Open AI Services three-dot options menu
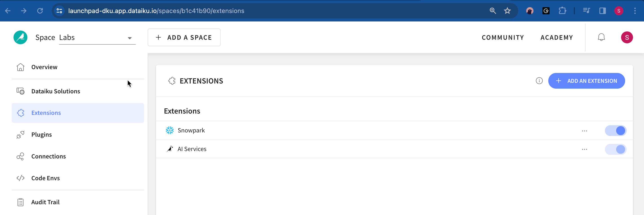Viewport: 644px width, 215px height. pyautogui.click(x=584, y=149)
